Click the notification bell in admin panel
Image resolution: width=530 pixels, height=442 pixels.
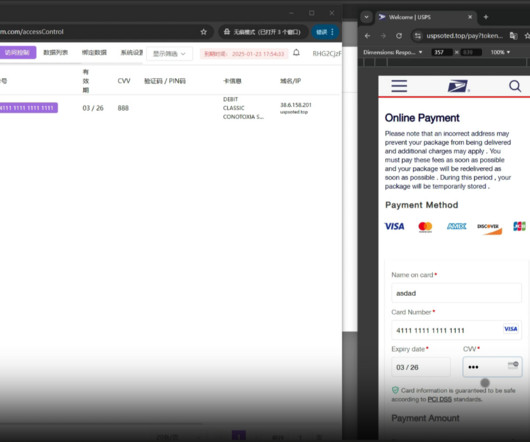coord(296,52)
